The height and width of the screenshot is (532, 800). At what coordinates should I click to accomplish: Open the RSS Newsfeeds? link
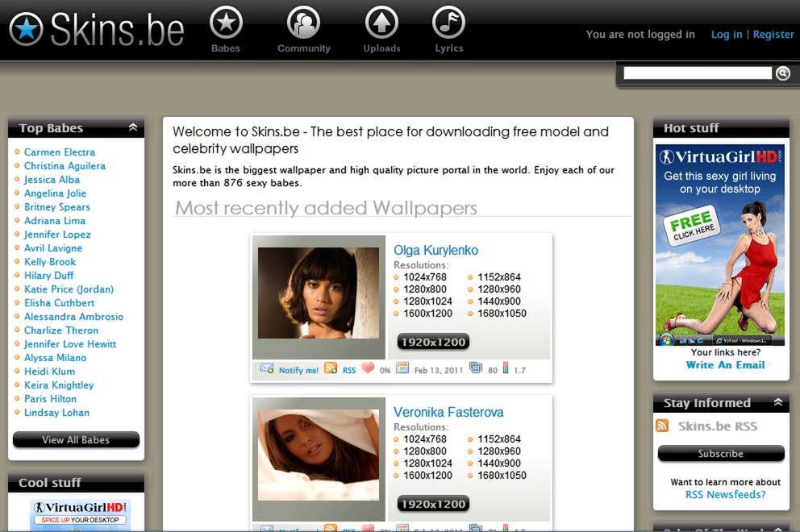coord(726,494)
